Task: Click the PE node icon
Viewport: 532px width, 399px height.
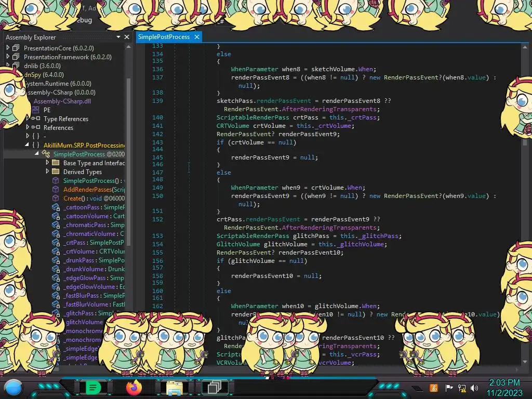Action: click(x=36, y=110)
